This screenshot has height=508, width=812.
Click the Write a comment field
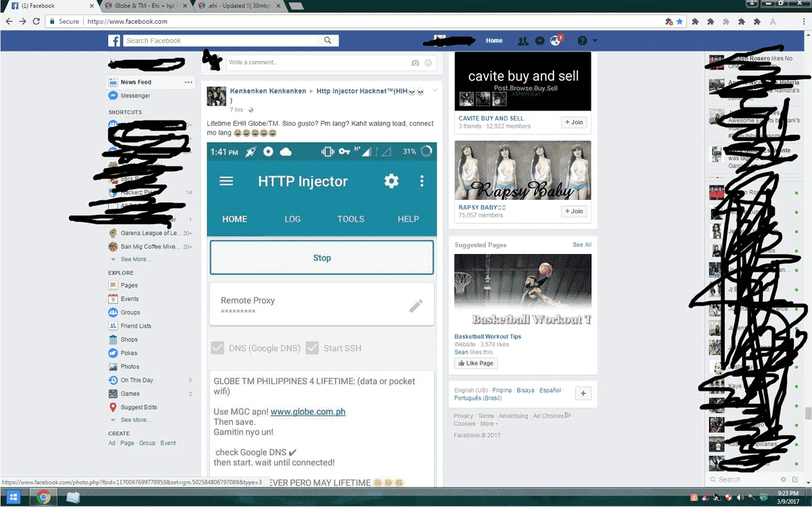tap(318, 62)
